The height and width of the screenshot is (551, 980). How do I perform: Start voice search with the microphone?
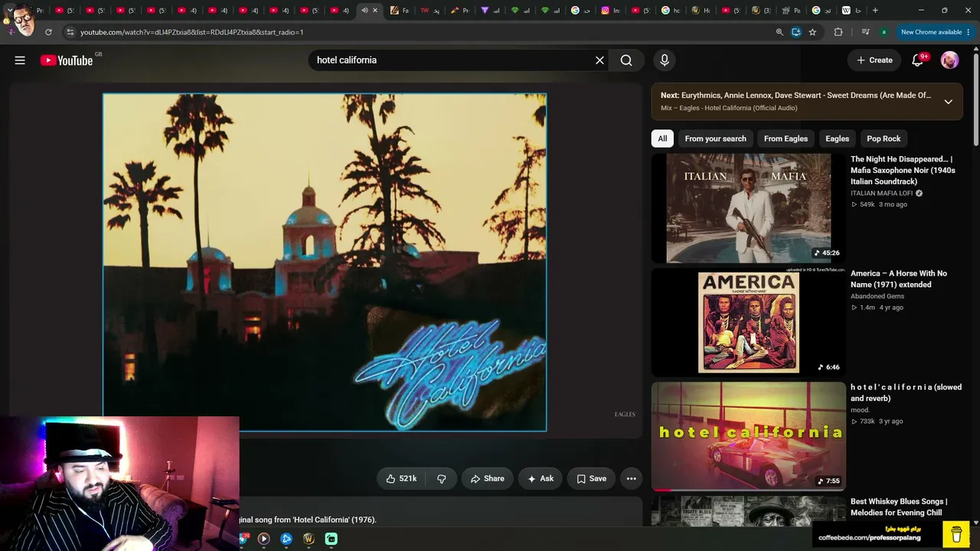(x=665, y=60)
